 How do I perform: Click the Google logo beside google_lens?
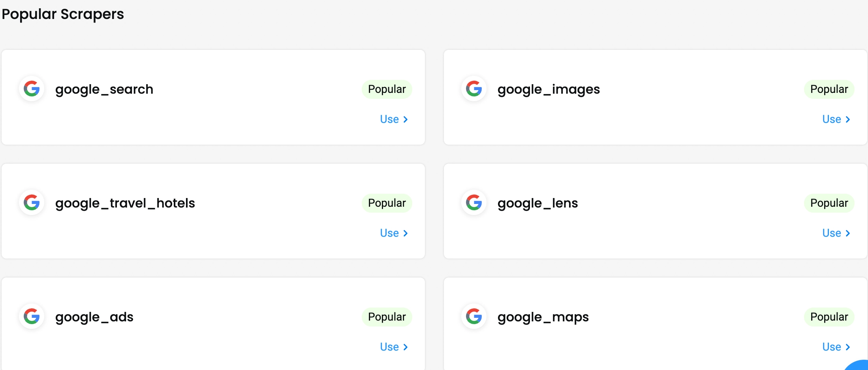474,202
